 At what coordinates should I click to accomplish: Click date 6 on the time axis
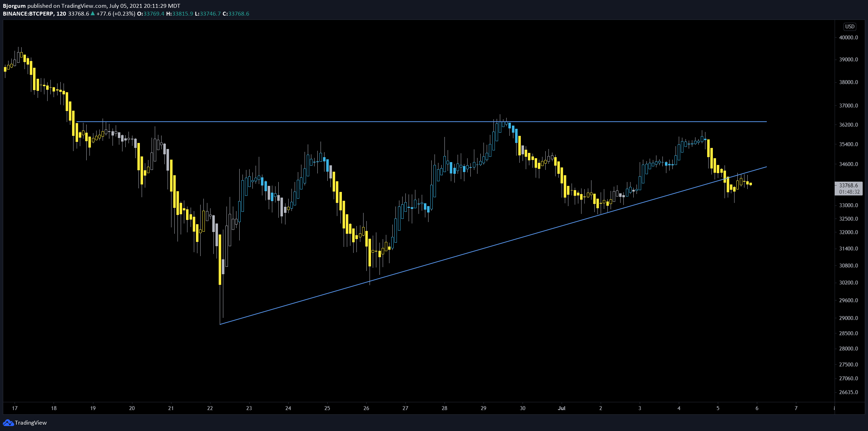point(757,408)
